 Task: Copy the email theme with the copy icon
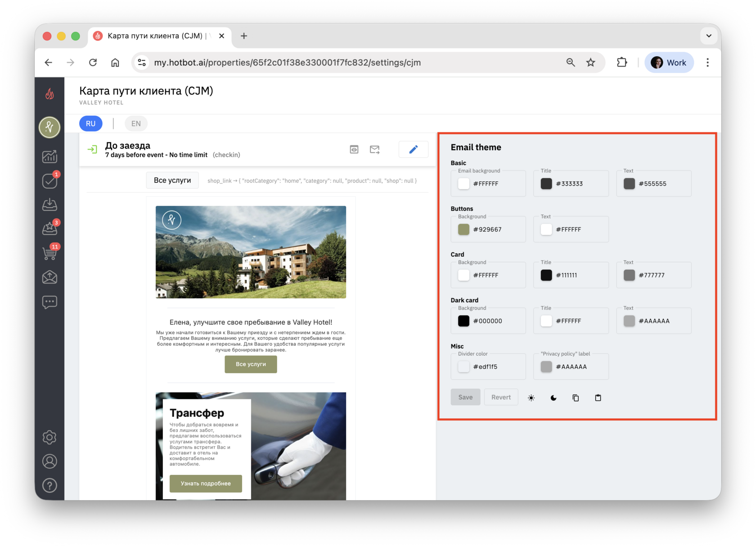(x=576, y=398)
